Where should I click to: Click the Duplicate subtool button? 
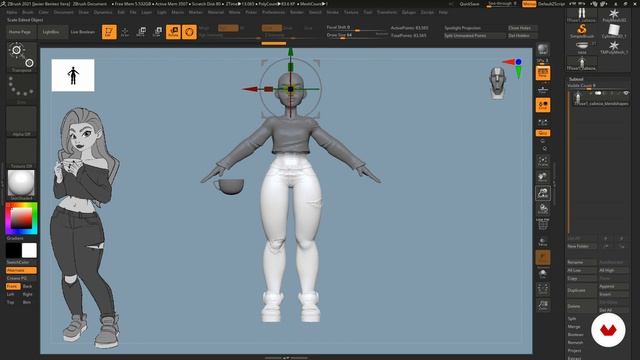coord(582,290)
